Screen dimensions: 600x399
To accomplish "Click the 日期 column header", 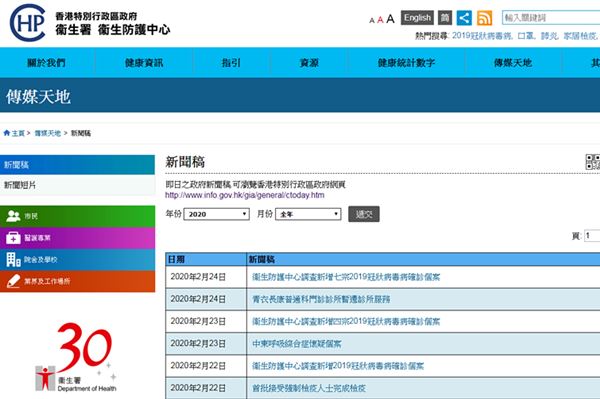I will pyautogui.click(x=206, y=259).
